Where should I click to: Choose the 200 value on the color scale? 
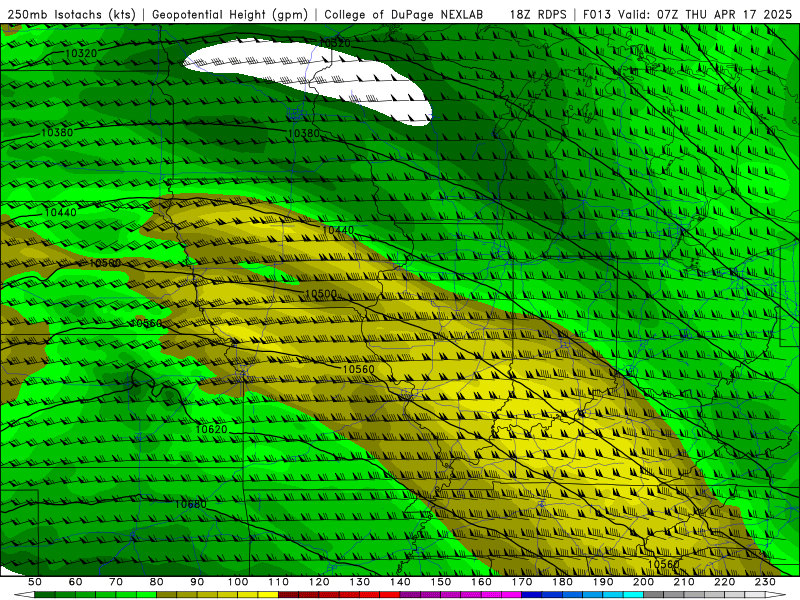643,582
